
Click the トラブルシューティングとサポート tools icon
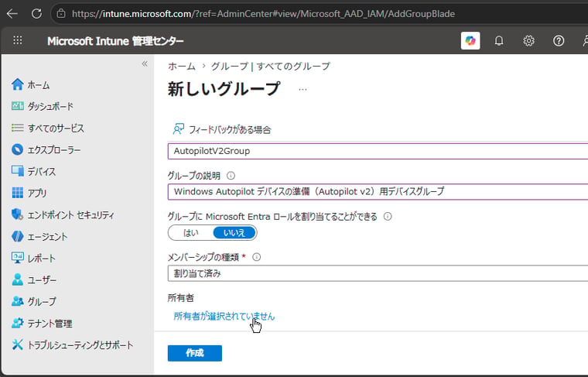(x=17, y=344)
